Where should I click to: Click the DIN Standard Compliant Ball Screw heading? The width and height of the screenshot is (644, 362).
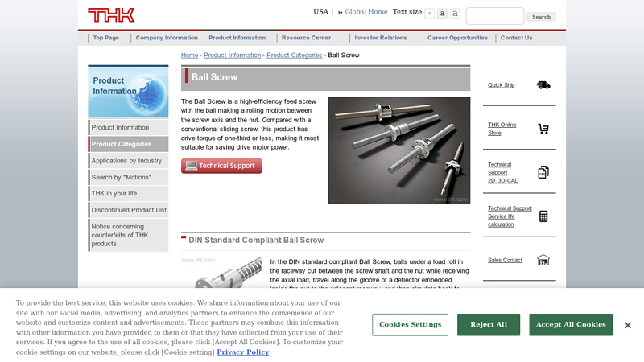pyautogui.click(x=256, y=240)
